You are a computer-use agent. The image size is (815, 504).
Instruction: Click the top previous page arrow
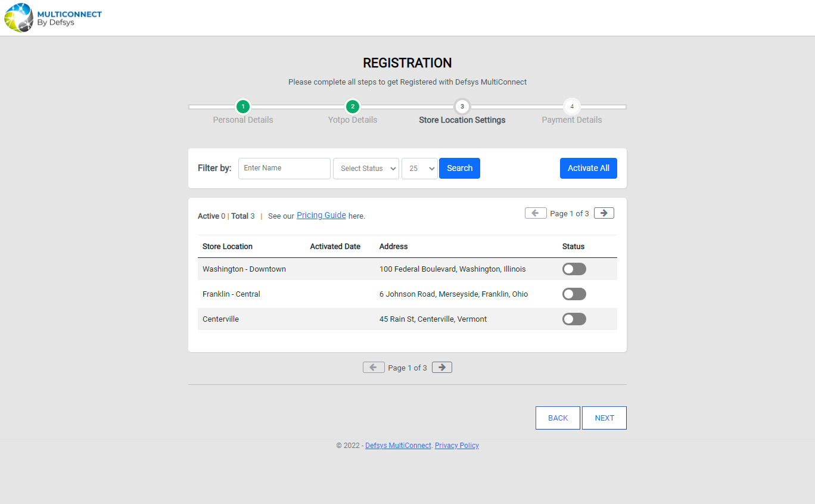click(535, 213)
